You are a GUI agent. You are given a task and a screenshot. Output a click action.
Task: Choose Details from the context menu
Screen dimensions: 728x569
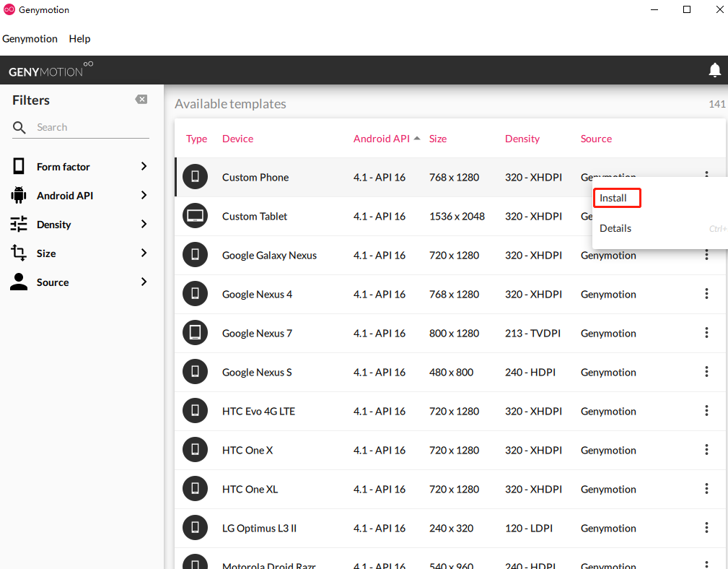coord(615,228)
